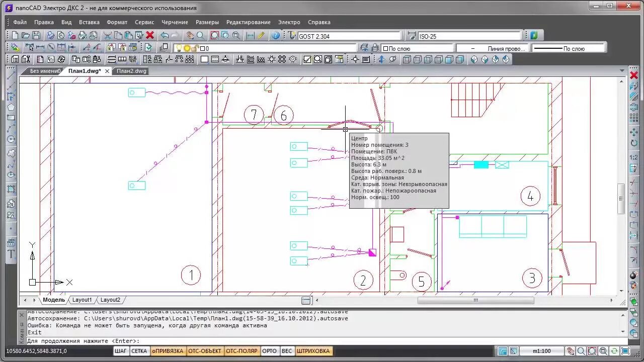Click the status bar pan hand icon
This screenshot has height=362, width=644.
pos(571,351)
